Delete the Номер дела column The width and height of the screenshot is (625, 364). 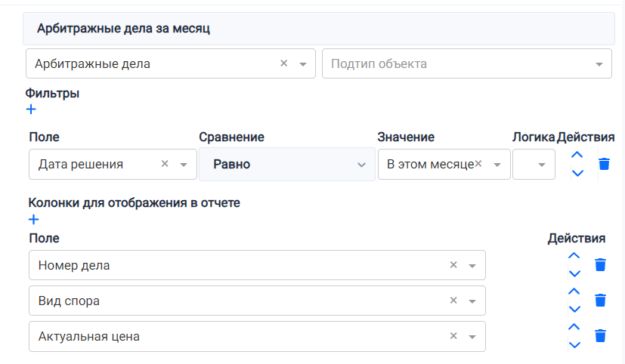coord(600,265)
